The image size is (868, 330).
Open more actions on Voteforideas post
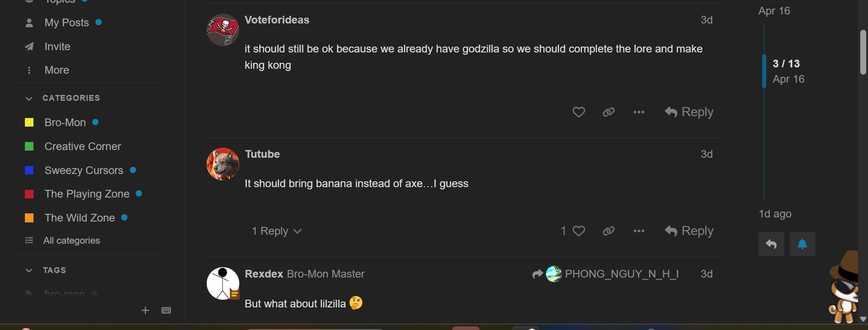pyautogui.click(x=639, y=112)
